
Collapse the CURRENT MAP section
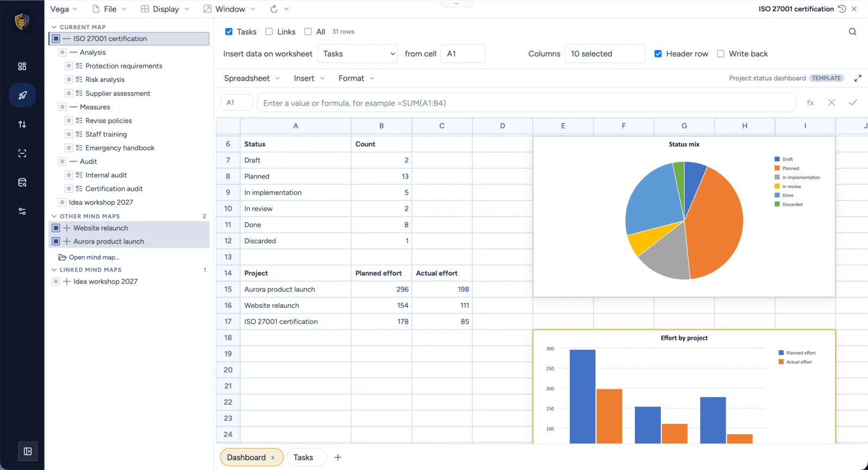[x=54, y=27]
